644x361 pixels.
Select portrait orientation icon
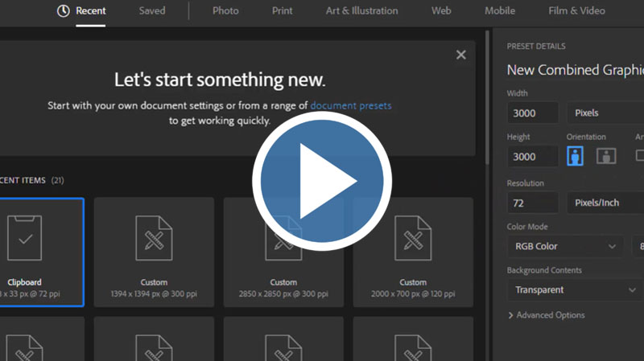pyautogui.click(x=575, y=156)
